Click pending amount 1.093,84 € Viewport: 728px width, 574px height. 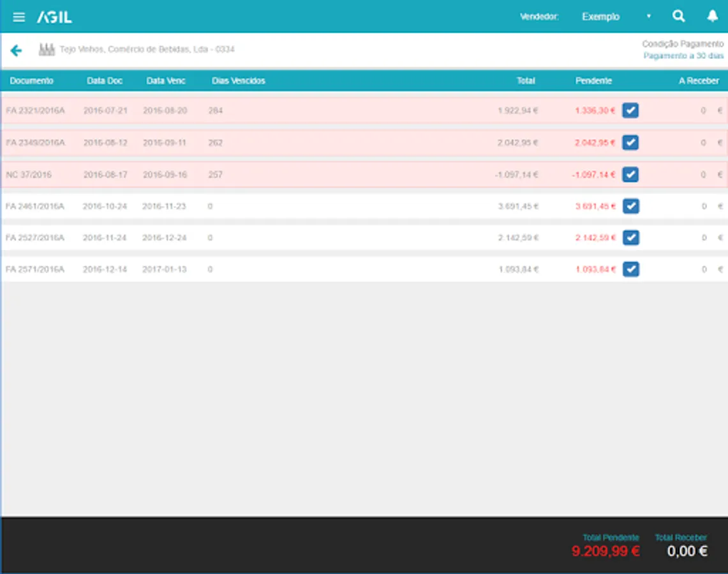596,269
